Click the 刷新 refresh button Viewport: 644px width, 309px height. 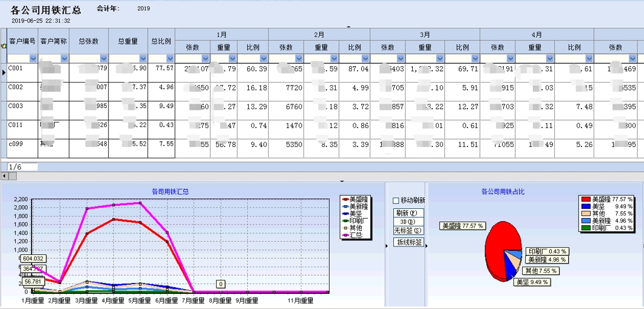tap(408, 213)
